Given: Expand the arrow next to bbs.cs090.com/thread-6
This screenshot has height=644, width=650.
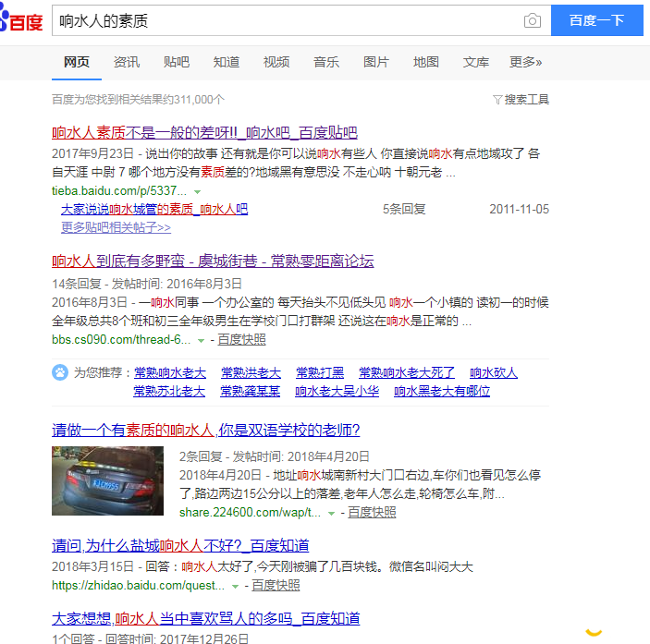Looking at the screenshot, I should 201,340.
